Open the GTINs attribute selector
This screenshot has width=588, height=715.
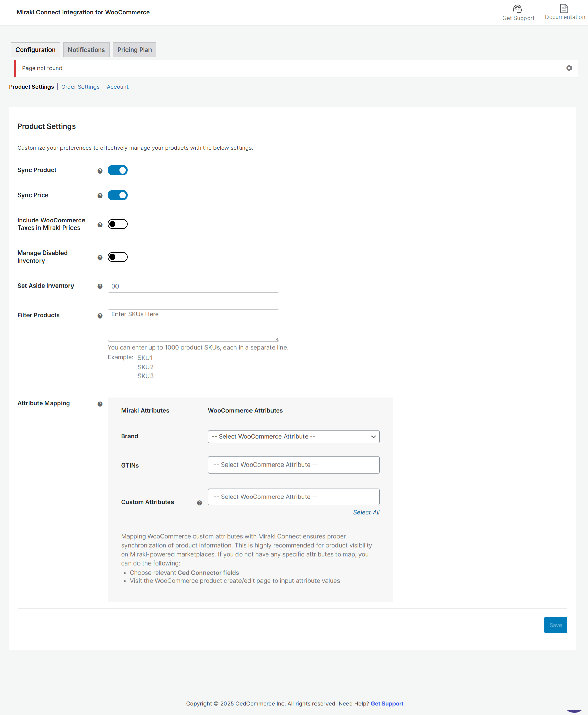click(293, 465)
